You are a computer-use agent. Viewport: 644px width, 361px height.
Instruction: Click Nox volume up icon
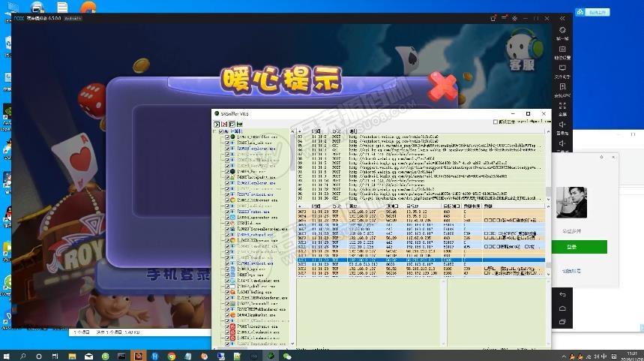(x=562, y=125)
